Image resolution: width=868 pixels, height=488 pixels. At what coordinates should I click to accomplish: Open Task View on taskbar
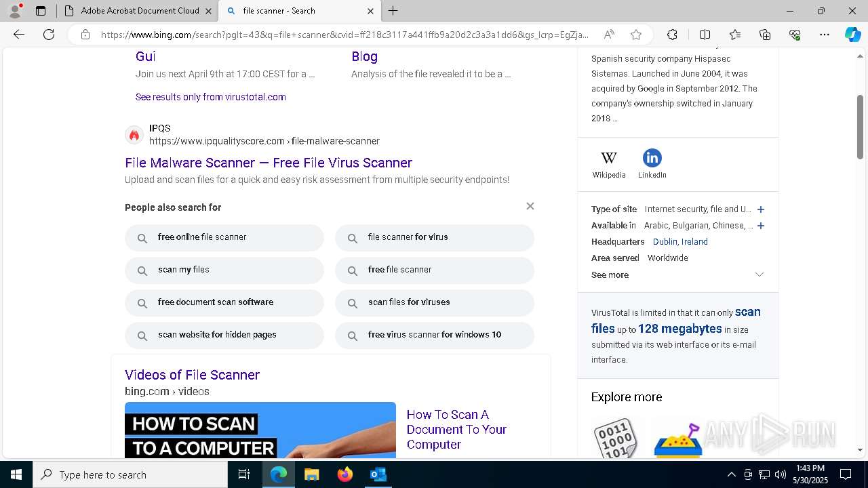click(x=244, y=474)
